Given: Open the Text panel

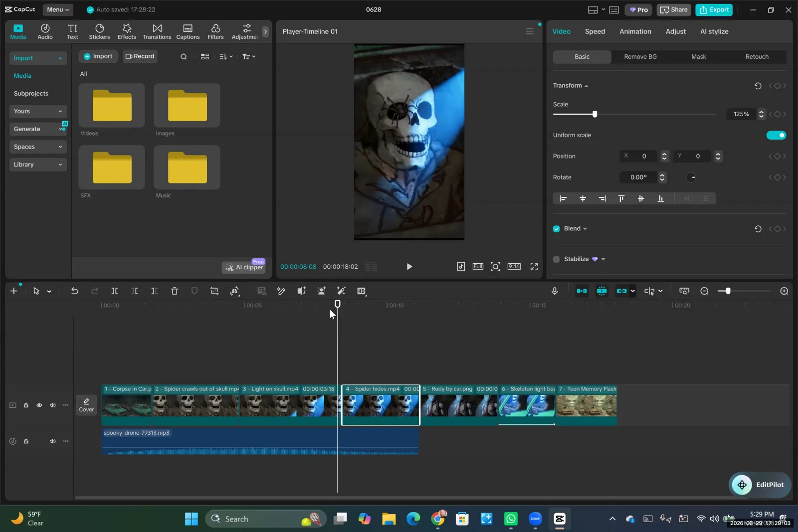Looking at the screenshot, I should coord(72,31).
